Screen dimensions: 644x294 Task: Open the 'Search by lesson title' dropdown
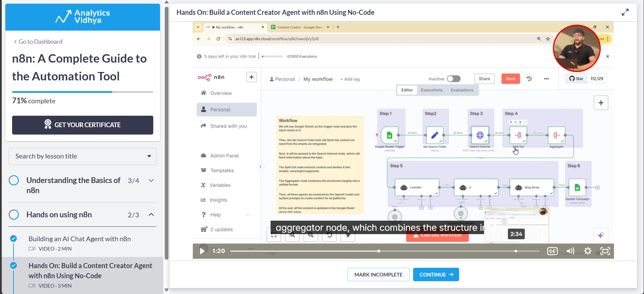(149, 156)
